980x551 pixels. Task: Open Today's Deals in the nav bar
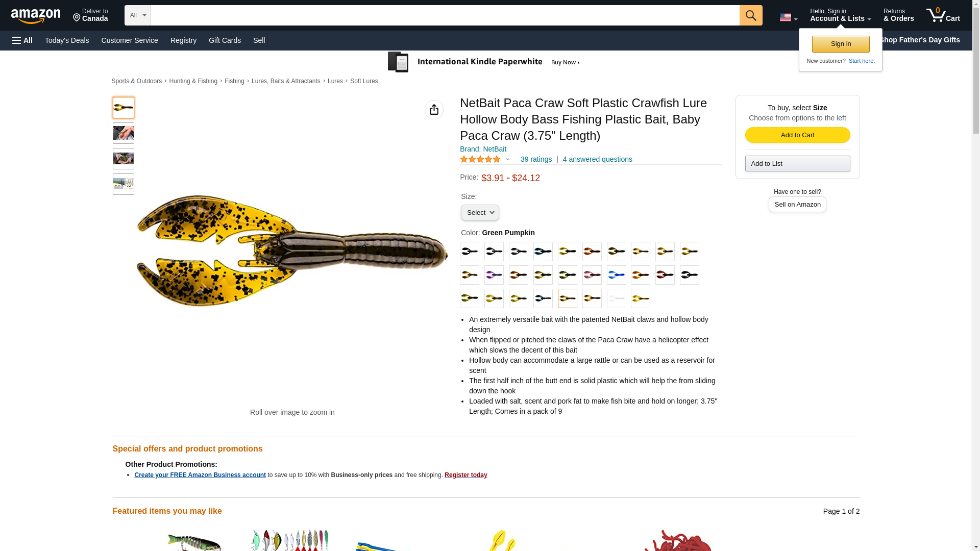(x=67, y=40)
